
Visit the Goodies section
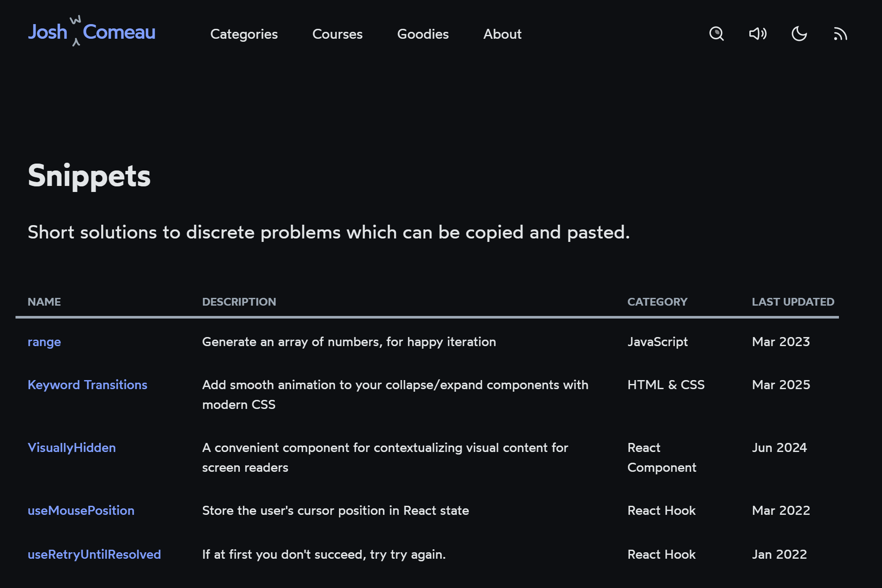(x=422, y=34)
